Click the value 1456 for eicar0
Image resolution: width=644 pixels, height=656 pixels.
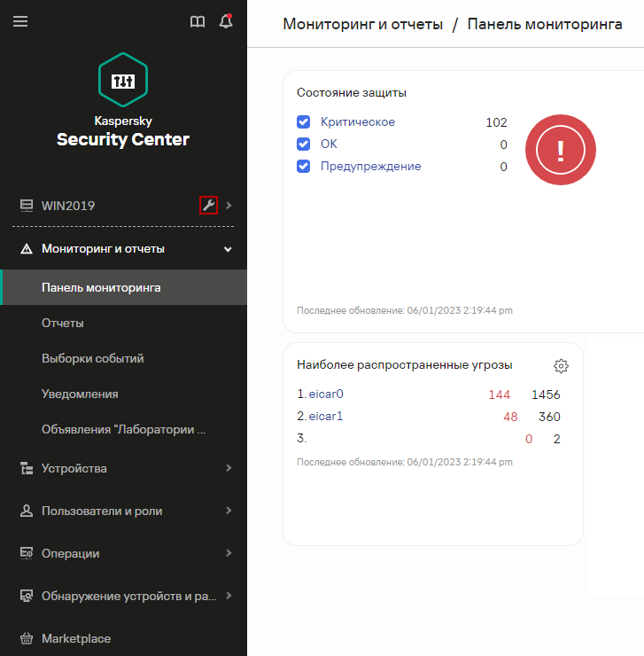(x=546, y=394)
